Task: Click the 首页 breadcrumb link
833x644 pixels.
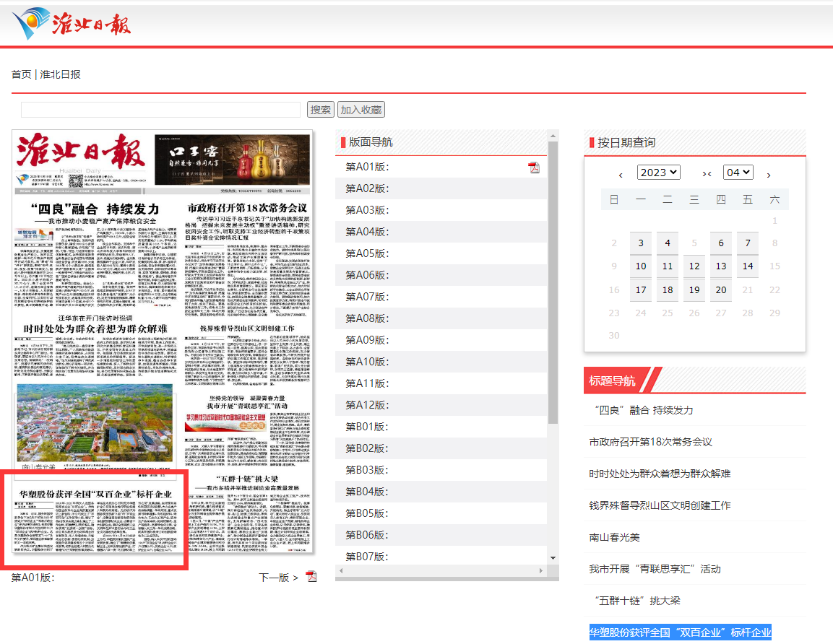Action: (21, 74)
